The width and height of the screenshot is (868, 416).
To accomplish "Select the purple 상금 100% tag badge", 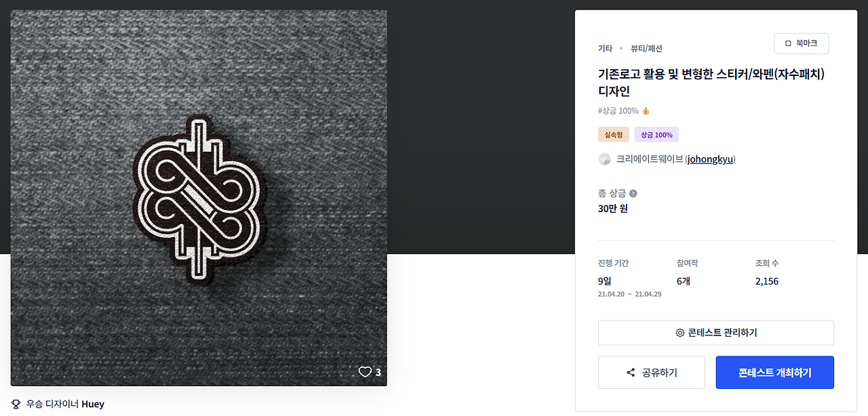I will point(656,135).
